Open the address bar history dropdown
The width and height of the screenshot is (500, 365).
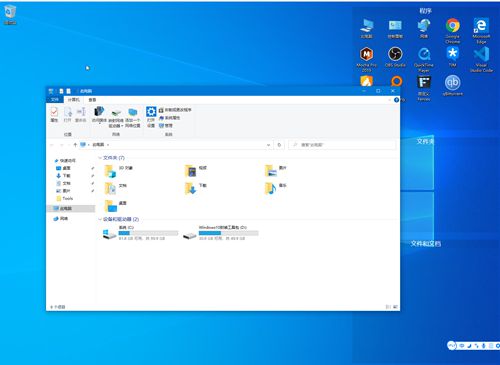268,145
